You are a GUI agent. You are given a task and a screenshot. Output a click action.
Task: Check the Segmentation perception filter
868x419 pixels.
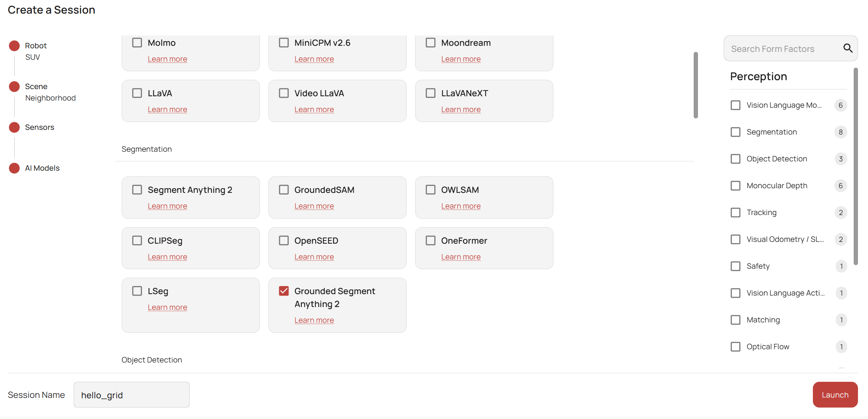[x=736, y=132]
